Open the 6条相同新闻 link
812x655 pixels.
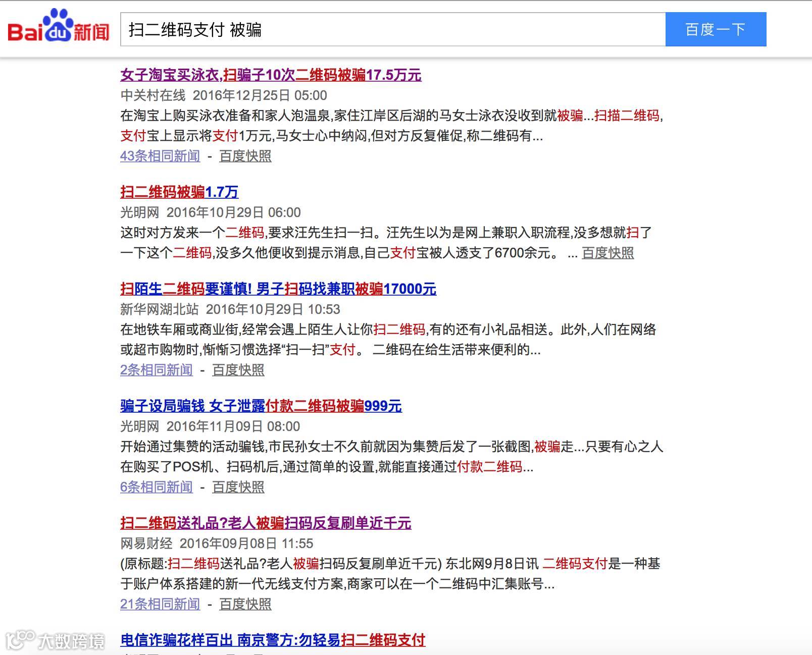point(157,487)
